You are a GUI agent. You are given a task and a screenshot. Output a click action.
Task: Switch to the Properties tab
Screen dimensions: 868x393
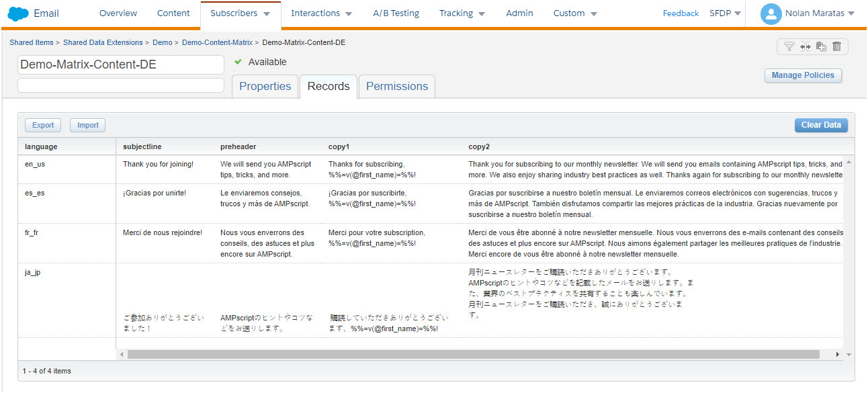point(265,86)
